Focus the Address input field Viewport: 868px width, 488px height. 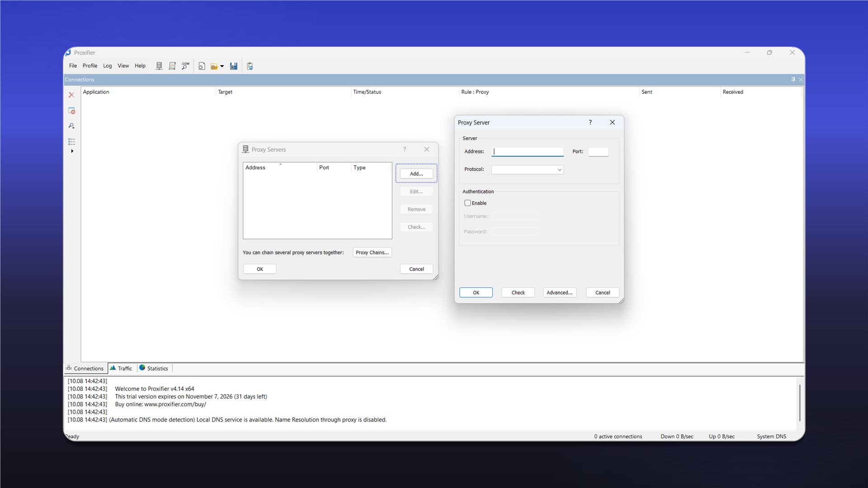pos(528,152)
